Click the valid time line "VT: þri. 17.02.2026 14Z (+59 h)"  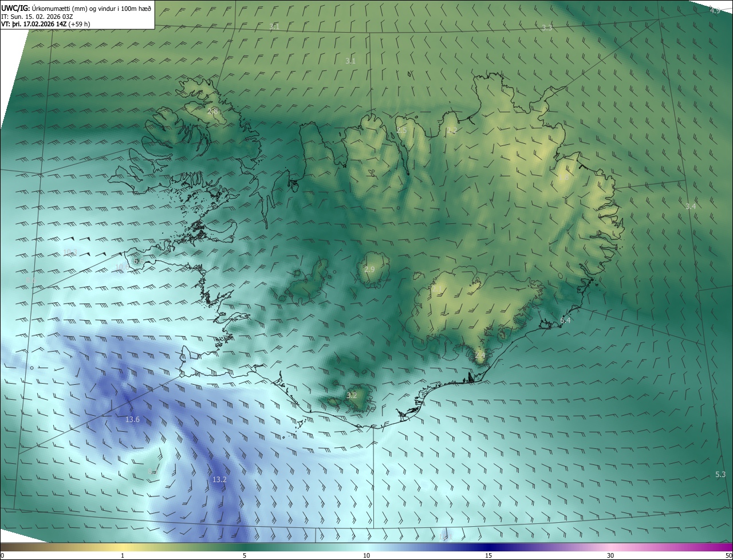click(x=46, y=24)
